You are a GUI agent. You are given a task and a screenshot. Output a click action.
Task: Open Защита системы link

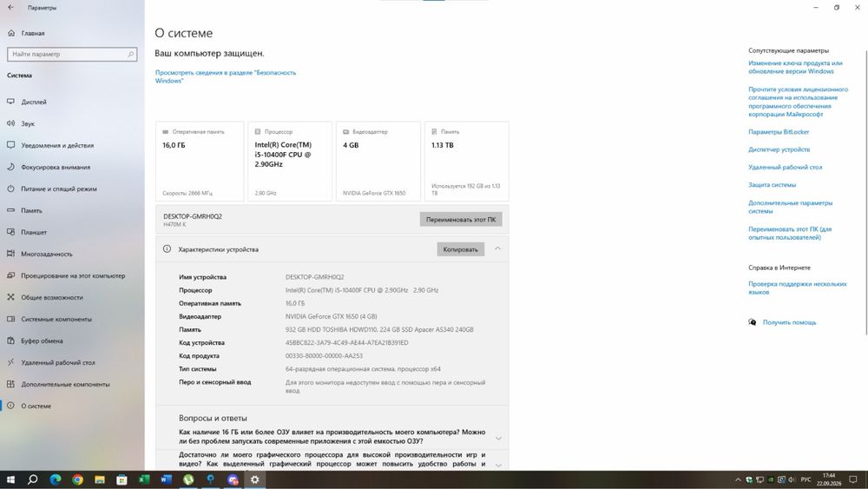772,185
